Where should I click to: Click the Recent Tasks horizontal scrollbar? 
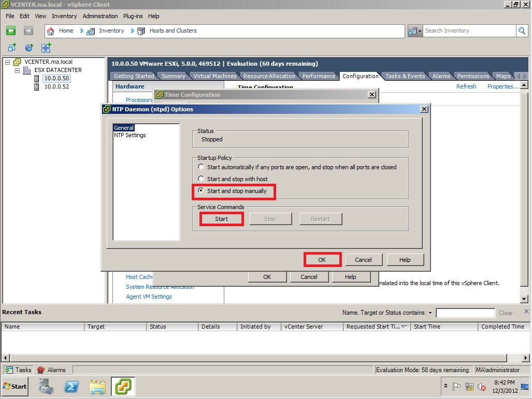258,358
